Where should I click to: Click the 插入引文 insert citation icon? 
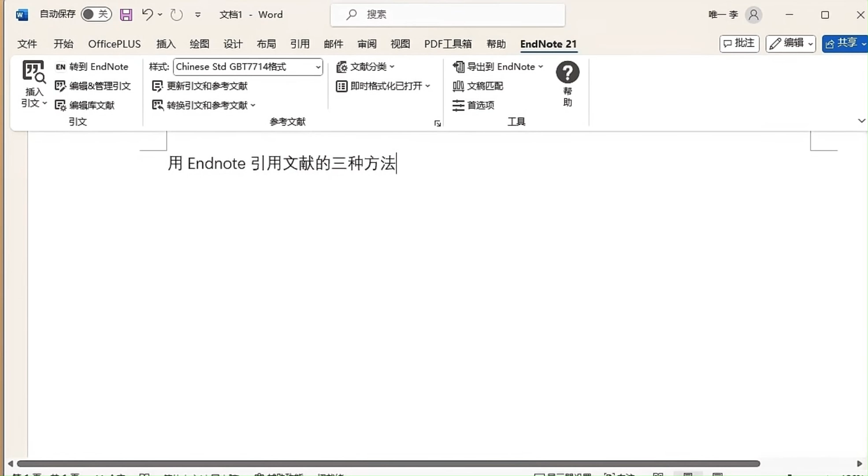coord(34,72)
